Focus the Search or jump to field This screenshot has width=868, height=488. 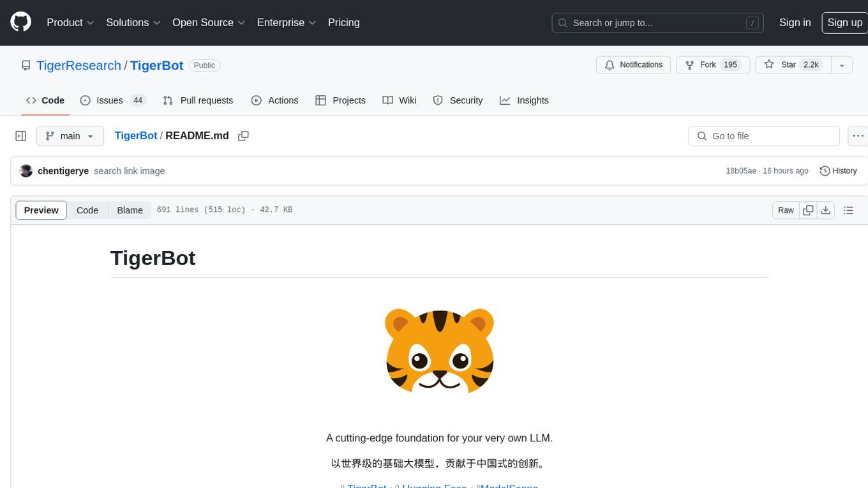659,23
